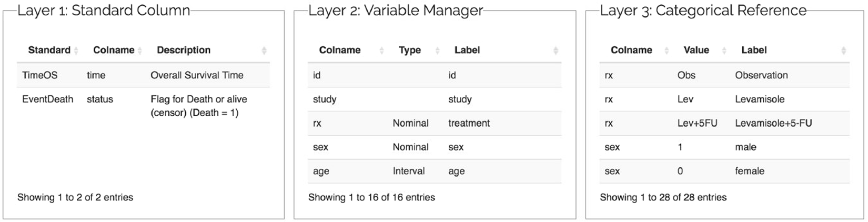Select the EventDeath status row
The height and width of the screenshot is (222, 868).
143,105
